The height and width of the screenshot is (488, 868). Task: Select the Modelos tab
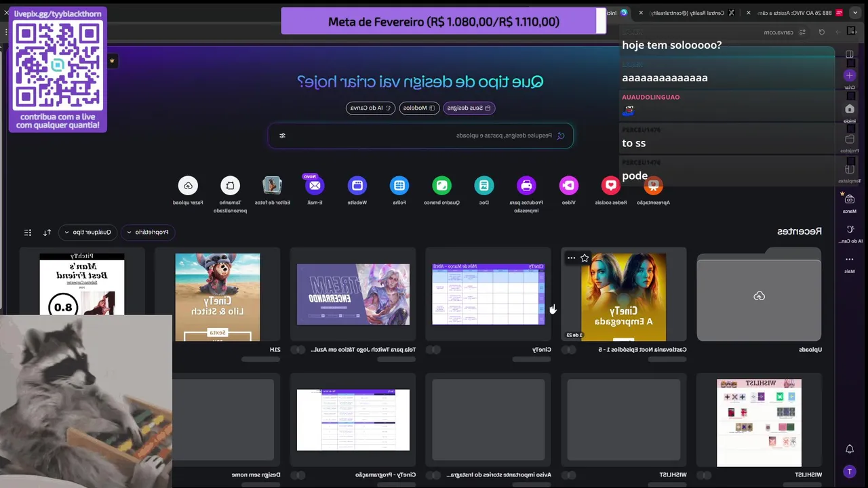(x=419, y=108)
